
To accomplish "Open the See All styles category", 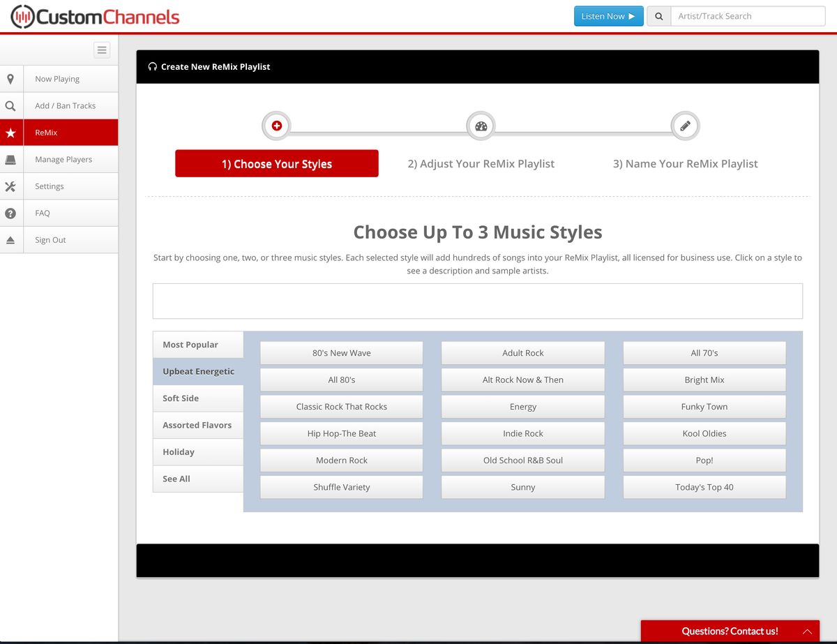I will click(x=197, y=479).
